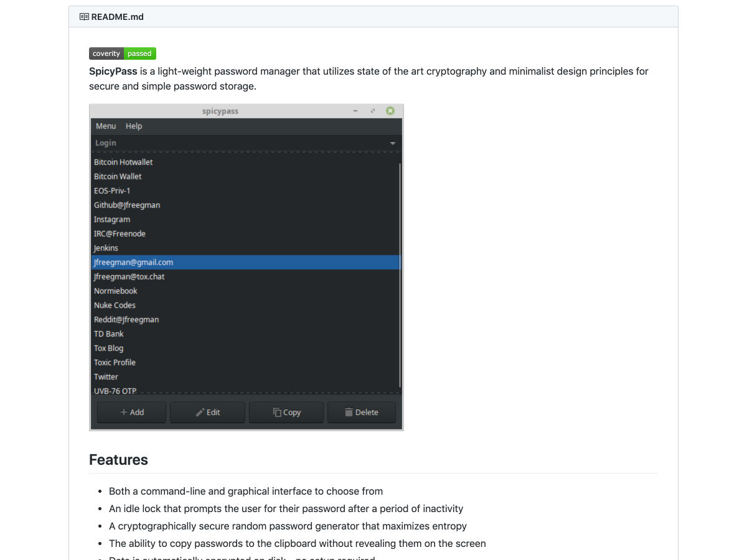Open the Help menu
Image resolution: width=747 pixels, height=560 pixels.
pyautogui.click(x=134, y=126)
